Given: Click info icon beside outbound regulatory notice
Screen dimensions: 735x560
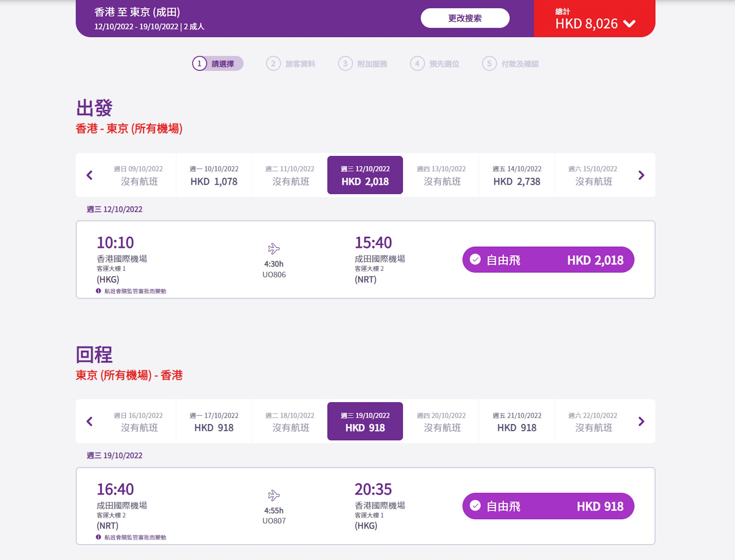Looking at the screenshot, I should (x=98, y=291).
